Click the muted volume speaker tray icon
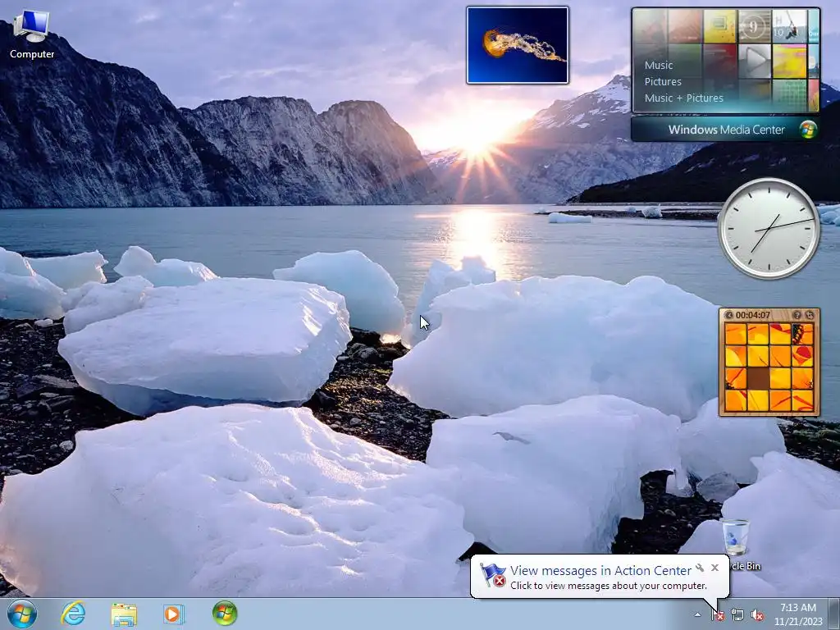 [757, 615]
